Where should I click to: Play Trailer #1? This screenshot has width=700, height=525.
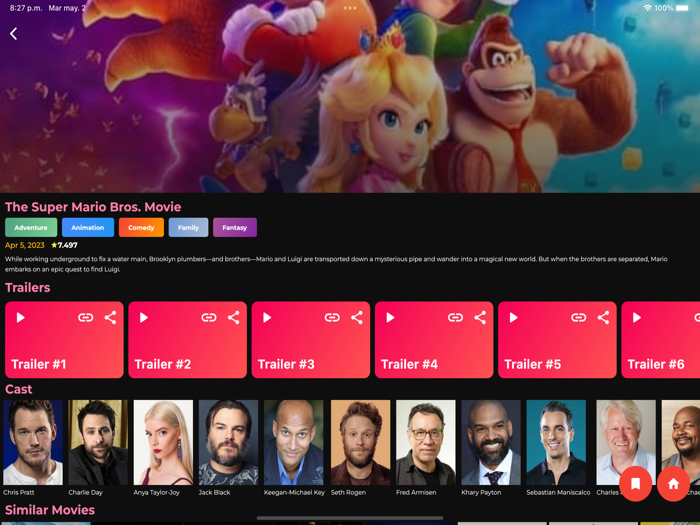tap(21, 317)
